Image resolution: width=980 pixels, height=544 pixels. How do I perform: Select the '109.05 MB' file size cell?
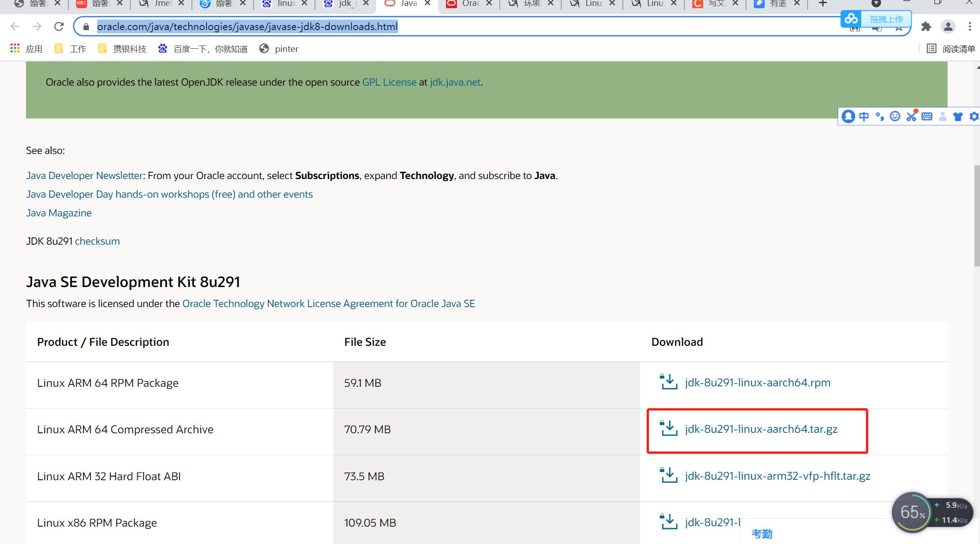pos(487,523)
